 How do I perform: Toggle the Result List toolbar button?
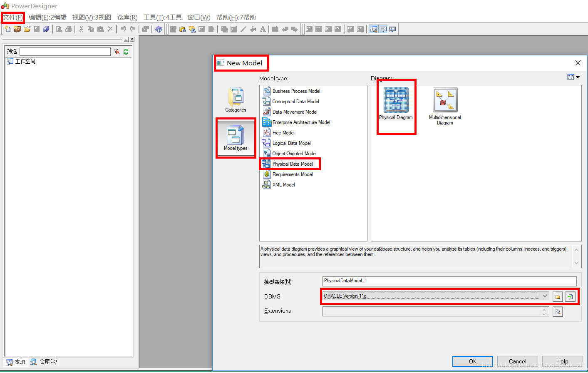tap(392, 29)
